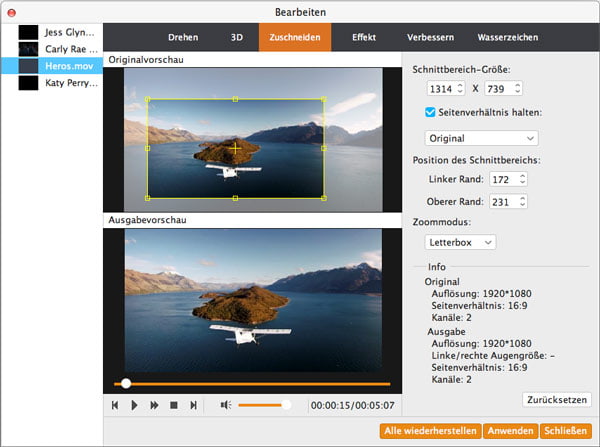Click the fast forward icon
The image size is (600, 447).
tap(154, 405)
